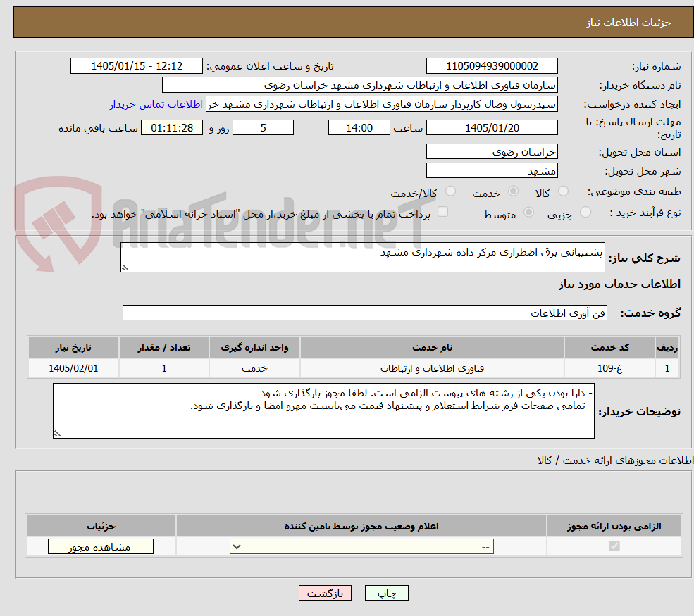This screenshot has width=694, height=616.
Task: Click the remaining time field 01:11:28
Action: point(172,128)
